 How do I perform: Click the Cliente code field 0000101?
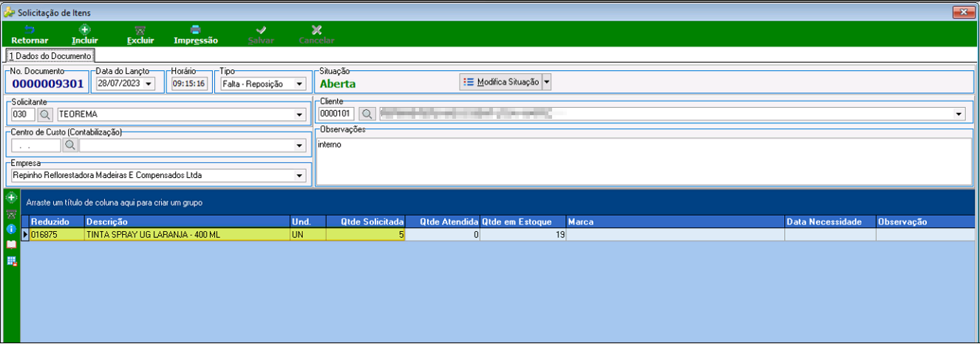click(x=336, y=114)
